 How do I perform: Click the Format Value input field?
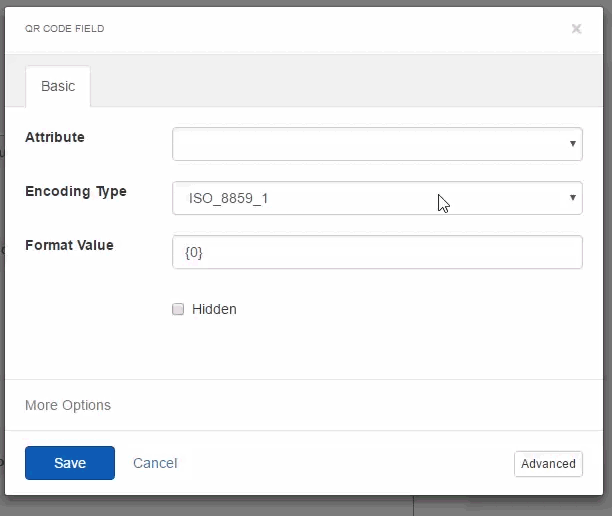377,252
